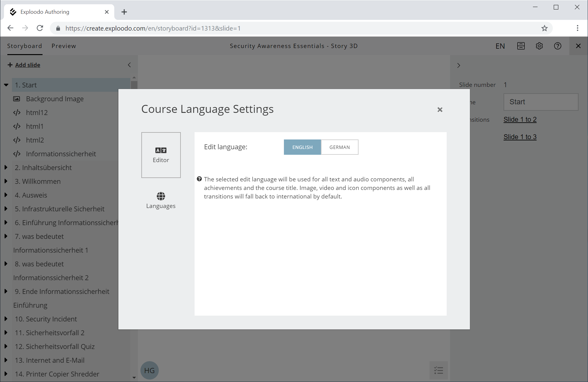Collapse the left storyboard panel chevron
This screenshot has width=588, height=382.
pos(129,65)
